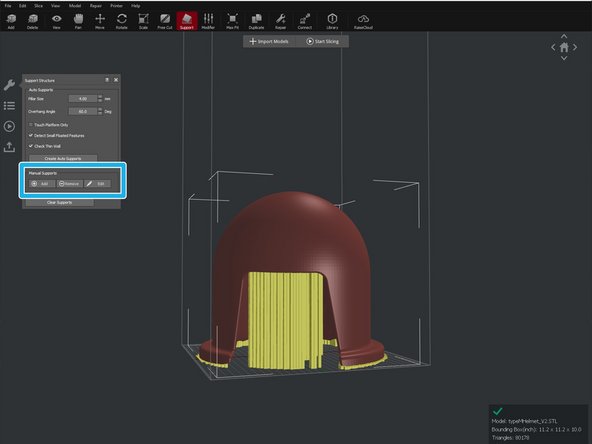Select the Pan hand tool
592x444 pixels.
pyautogui.click(x=78, y=21)
